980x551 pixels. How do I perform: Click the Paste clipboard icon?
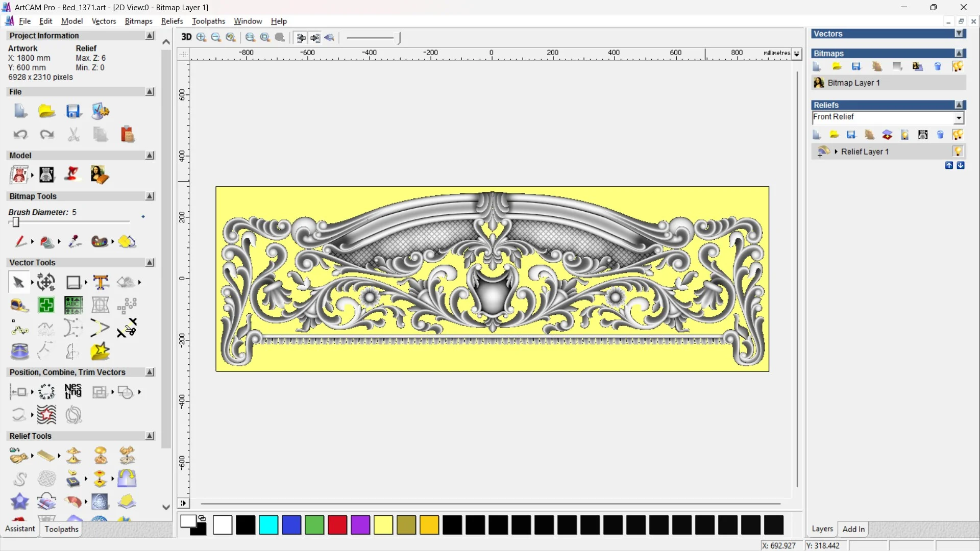point(127,134)
